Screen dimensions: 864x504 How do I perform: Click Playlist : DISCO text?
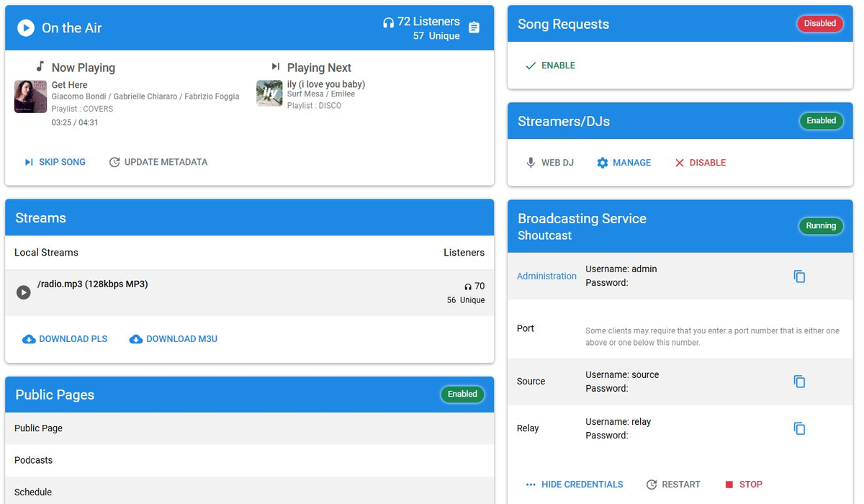click(x=314, y=106)
